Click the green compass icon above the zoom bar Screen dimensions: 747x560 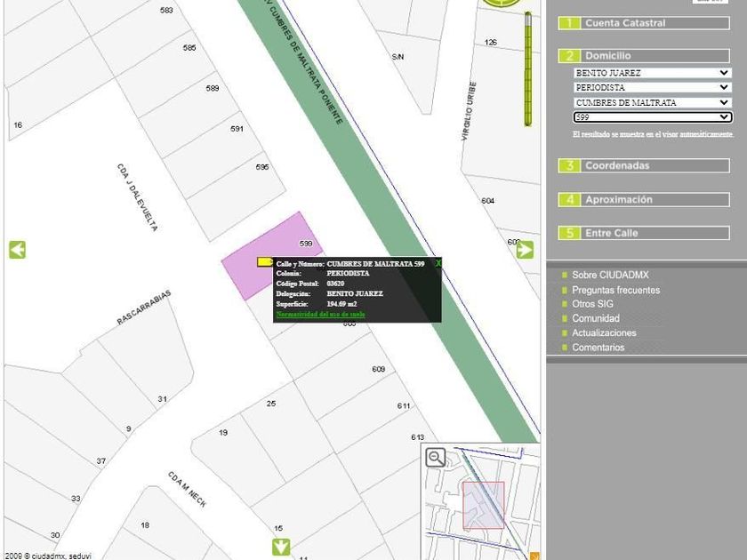(x=500, y=4)
